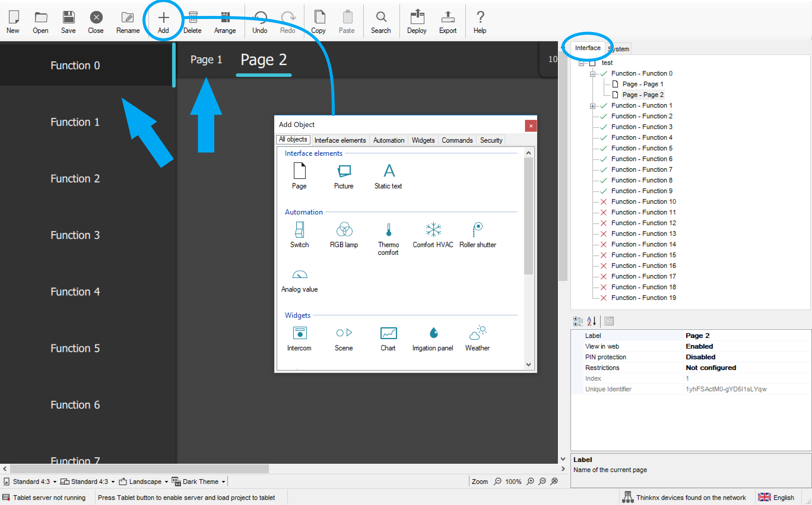Expand the Function 1 tree node
Viewport: 812px width, 505px height.
coord(592,106)
